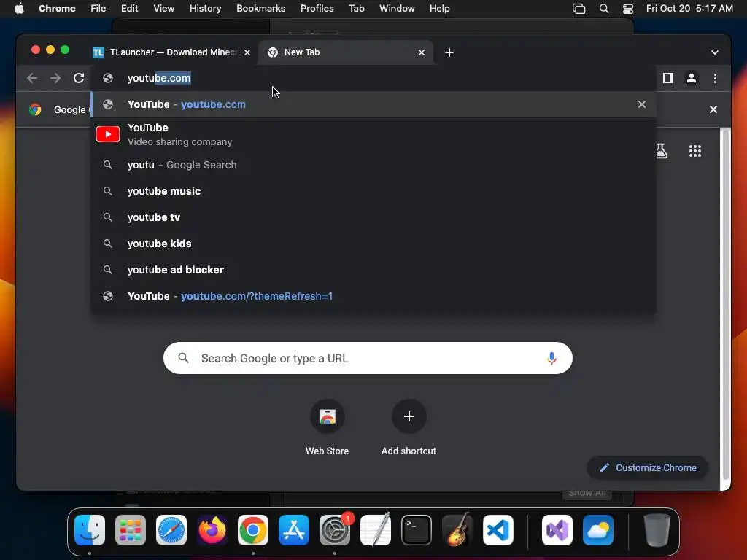Open the Help menu
This screenshot has width=747, height=560.
[439, 9]
